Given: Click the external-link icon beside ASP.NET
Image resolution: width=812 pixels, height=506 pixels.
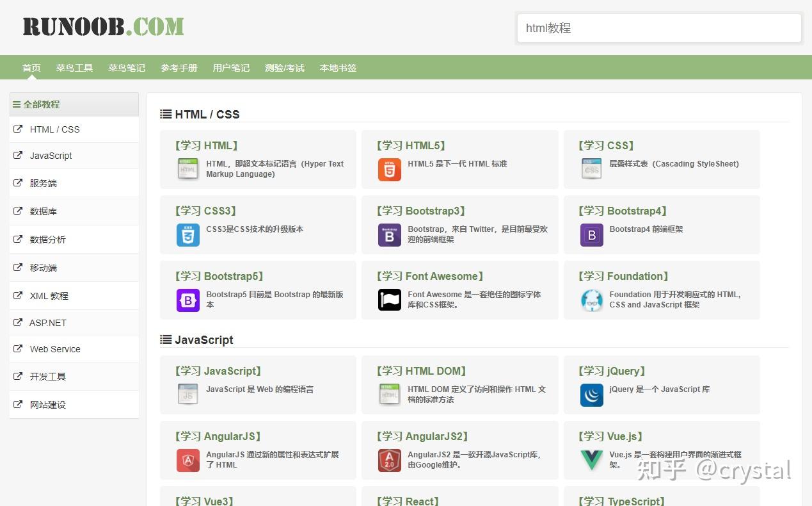Looking at the screenshot, I should 18,322.
